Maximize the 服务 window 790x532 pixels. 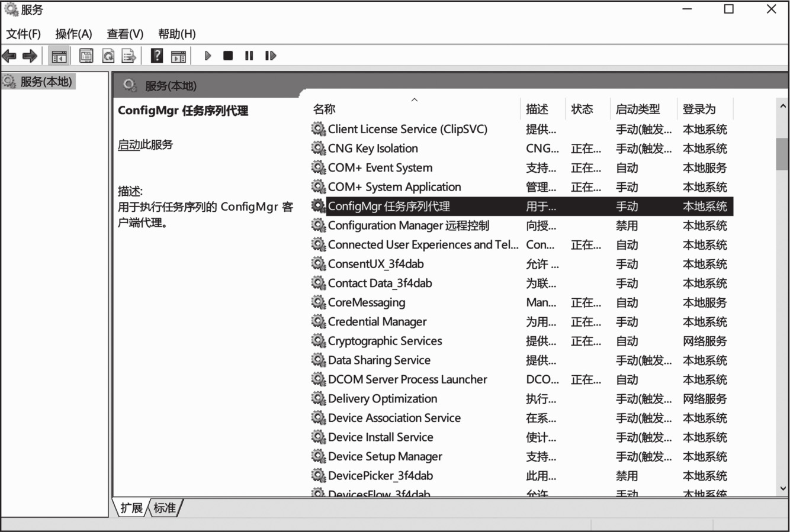coord(729,9)
